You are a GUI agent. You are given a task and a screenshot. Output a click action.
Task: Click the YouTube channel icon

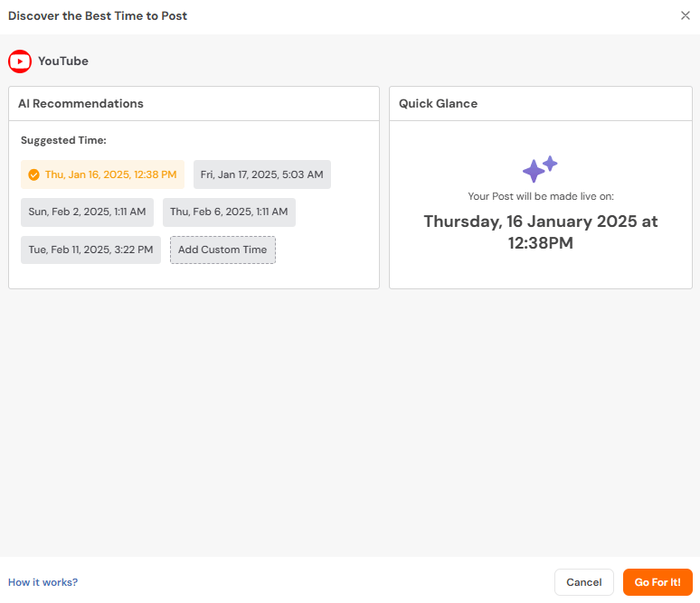(20, 61)
